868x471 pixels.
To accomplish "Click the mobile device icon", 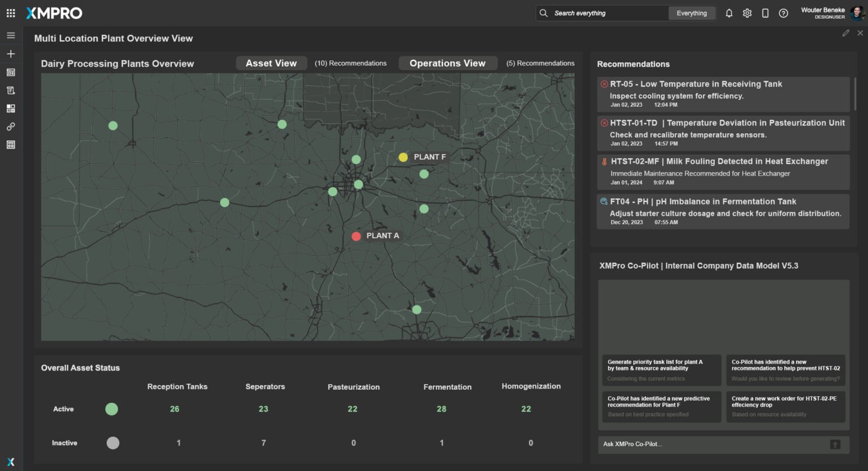I will point(765,13).
